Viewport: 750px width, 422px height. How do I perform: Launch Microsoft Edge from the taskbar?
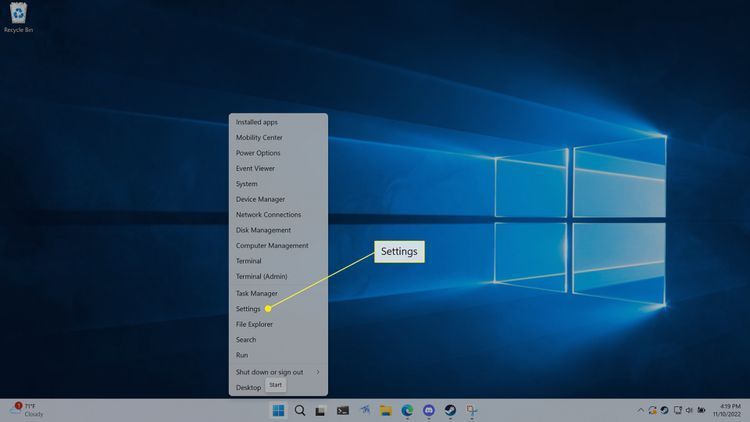coord(407,410)
